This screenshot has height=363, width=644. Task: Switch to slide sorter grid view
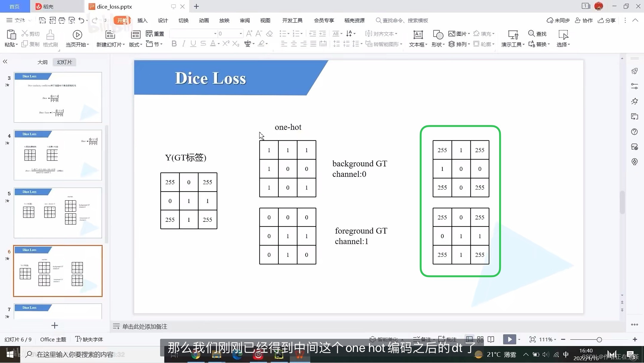pyautogui.click(x=480, y=339)
